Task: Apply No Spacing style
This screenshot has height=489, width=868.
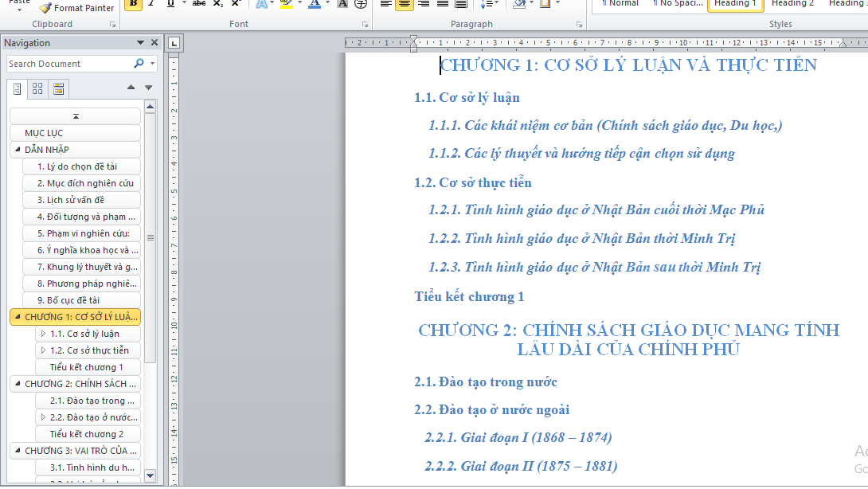Action: point(678,4)
